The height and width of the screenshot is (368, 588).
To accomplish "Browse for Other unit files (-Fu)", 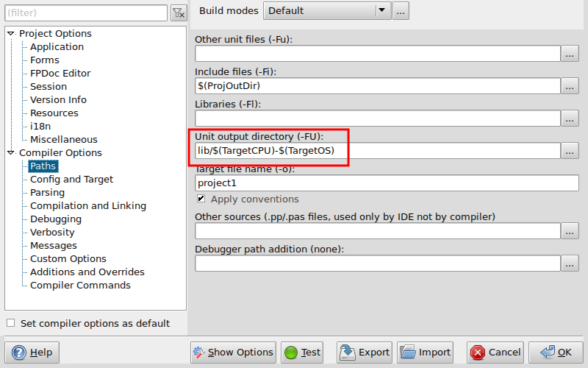I will tap(570, 54).
